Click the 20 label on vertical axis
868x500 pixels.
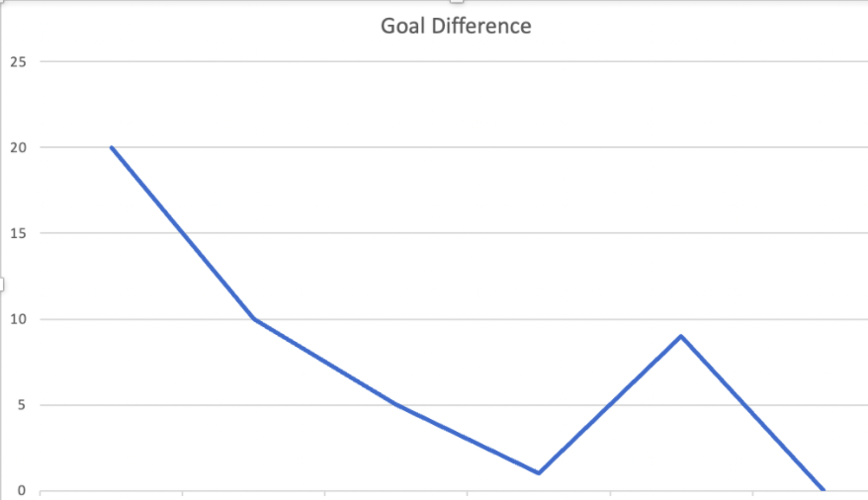point(18,147)
